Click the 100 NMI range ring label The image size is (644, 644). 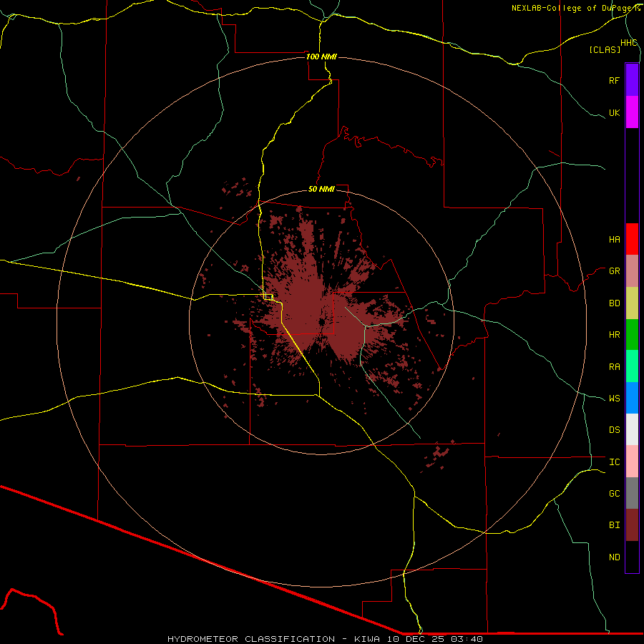tap(321, 57)
